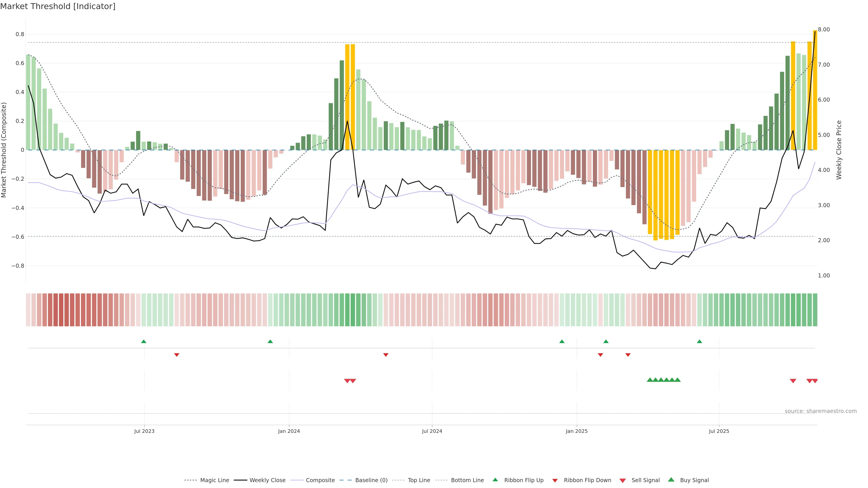Click the Buy Signal legend marker

click(671, 480)
